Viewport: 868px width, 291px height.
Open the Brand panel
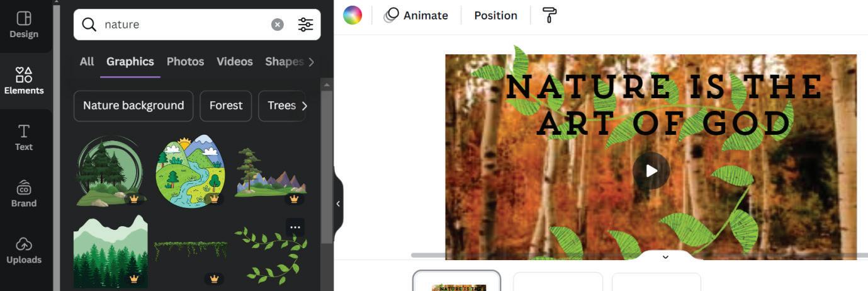[x=23, y=194]
